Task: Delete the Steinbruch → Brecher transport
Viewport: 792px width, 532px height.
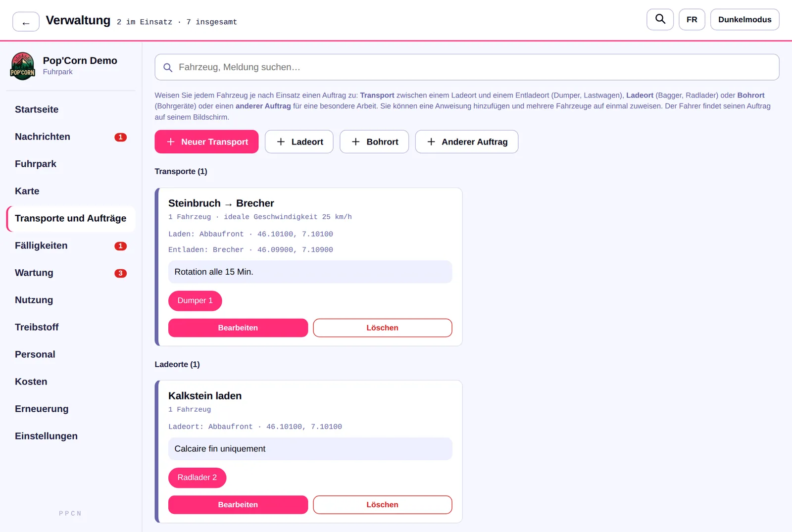Action: point(383,328)
